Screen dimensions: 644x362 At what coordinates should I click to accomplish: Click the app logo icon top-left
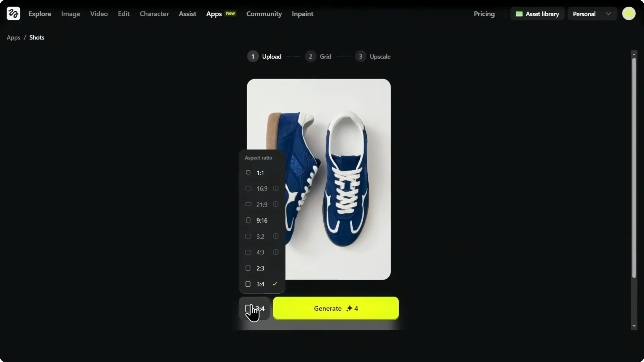[13, 13]
